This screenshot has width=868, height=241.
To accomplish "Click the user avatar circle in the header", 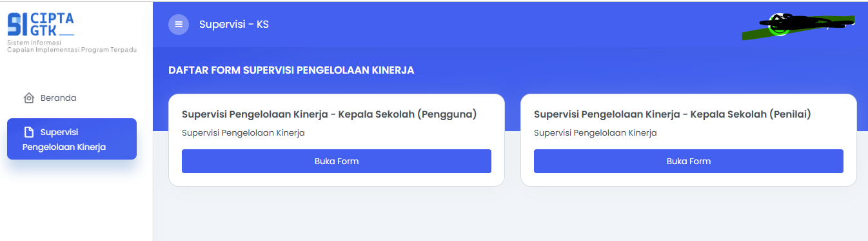I will (x=780, y=25).
